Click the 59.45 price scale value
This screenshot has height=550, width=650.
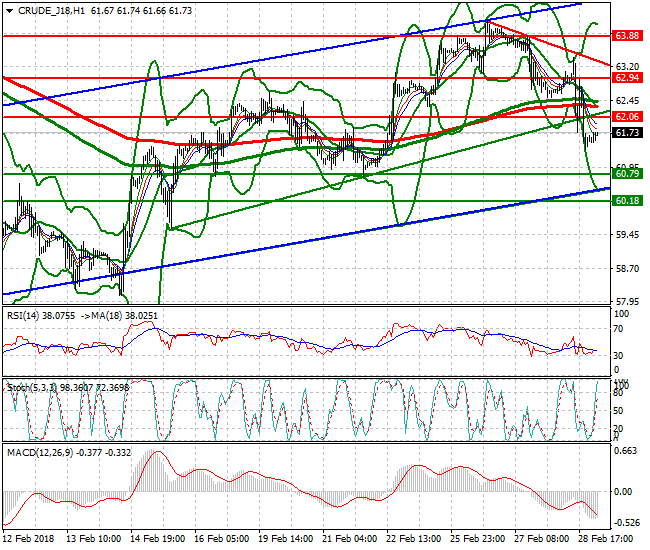627,235
